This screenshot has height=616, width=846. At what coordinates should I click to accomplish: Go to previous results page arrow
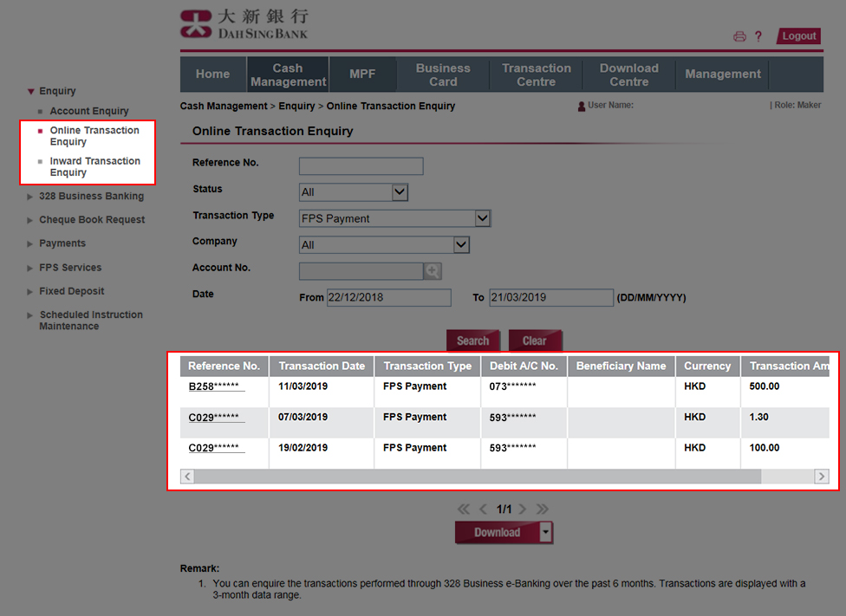tap(483, 509)
